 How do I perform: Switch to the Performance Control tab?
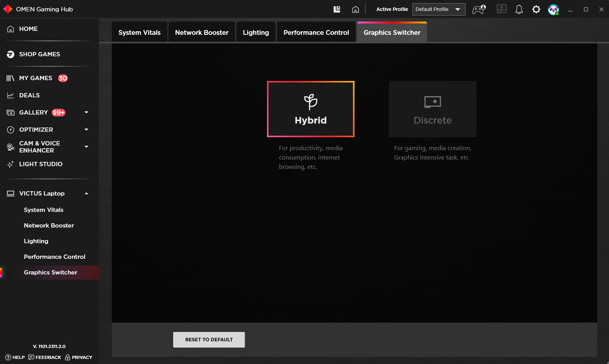pyautogui.click(x=316, y=32)
